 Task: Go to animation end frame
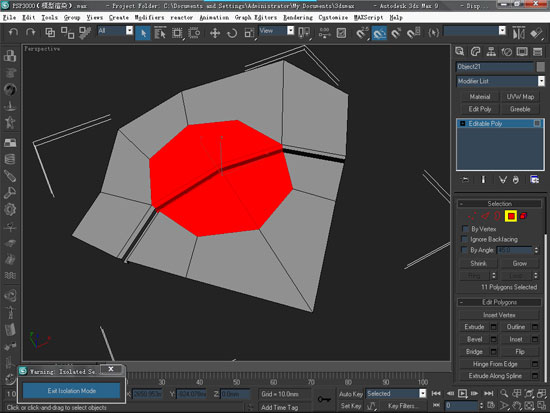tap(489, 393)
